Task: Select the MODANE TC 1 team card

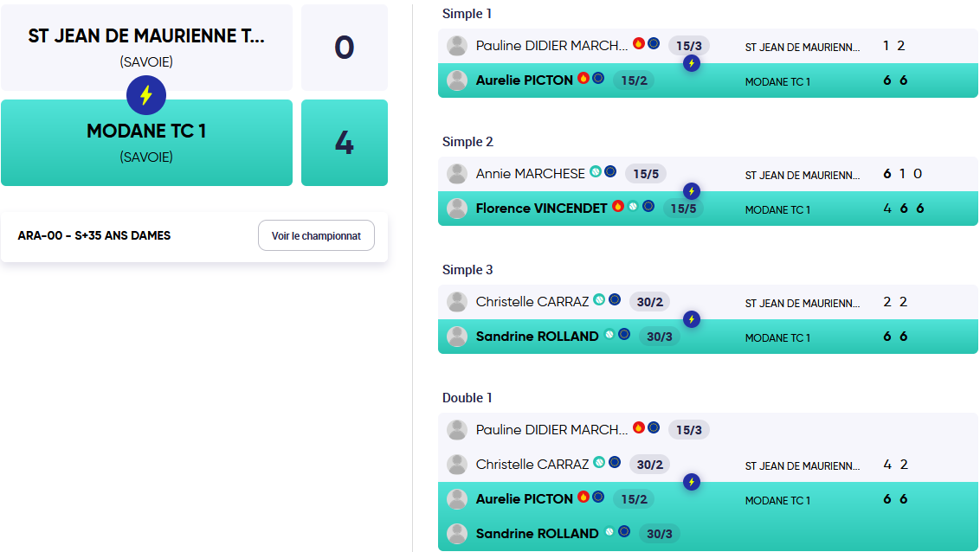Action: tap(147, 143)
